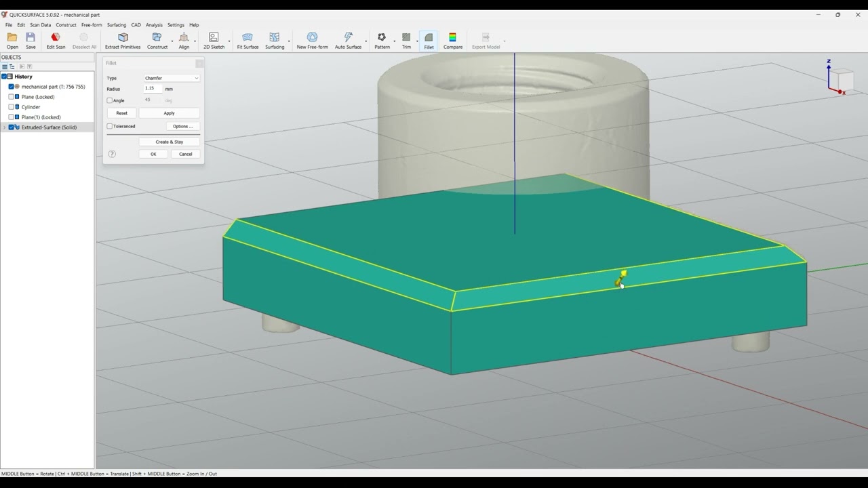This screenshot has height=488, width=868.
Task: Click the view orientation cube
Action: [841, 80]
